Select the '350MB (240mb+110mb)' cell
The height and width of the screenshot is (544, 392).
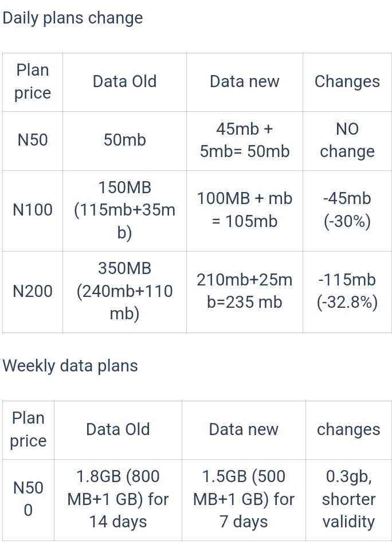coord(124,292)
